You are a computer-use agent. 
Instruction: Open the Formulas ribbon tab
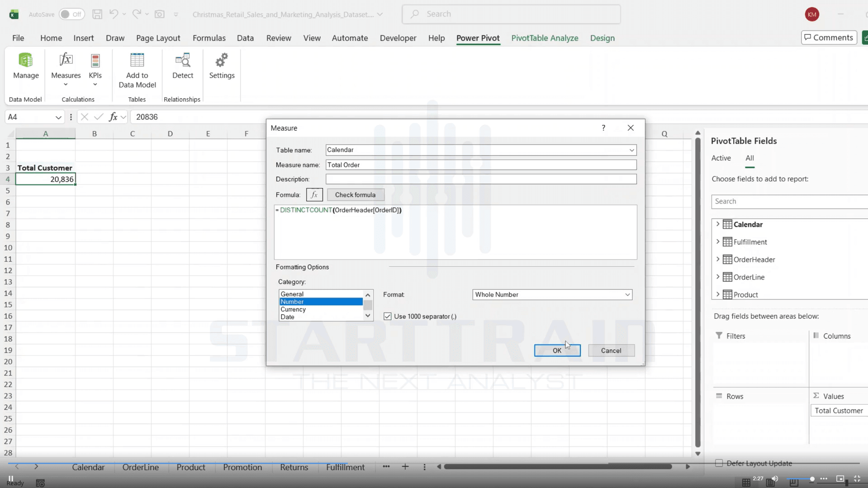pos(209,38)
